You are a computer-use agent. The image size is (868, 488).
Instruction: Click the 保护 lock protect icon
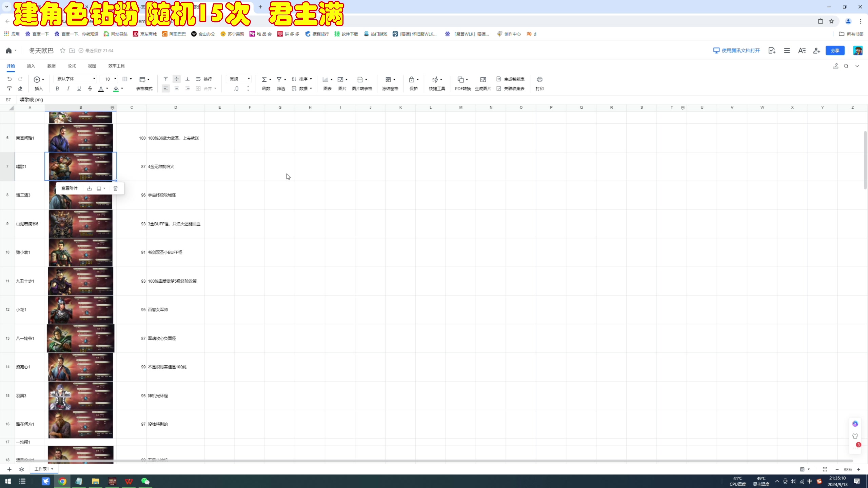412,79
